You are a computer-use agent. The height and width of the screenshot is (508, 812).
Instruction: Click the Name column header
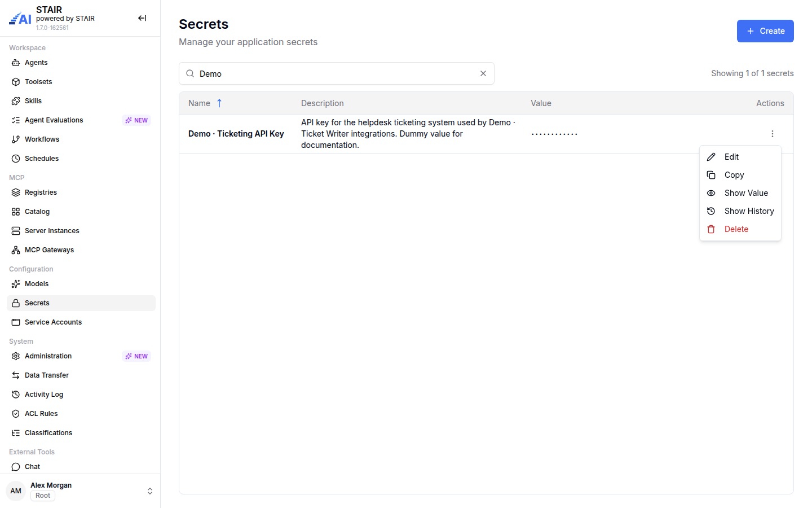click(x=199, y=103)
